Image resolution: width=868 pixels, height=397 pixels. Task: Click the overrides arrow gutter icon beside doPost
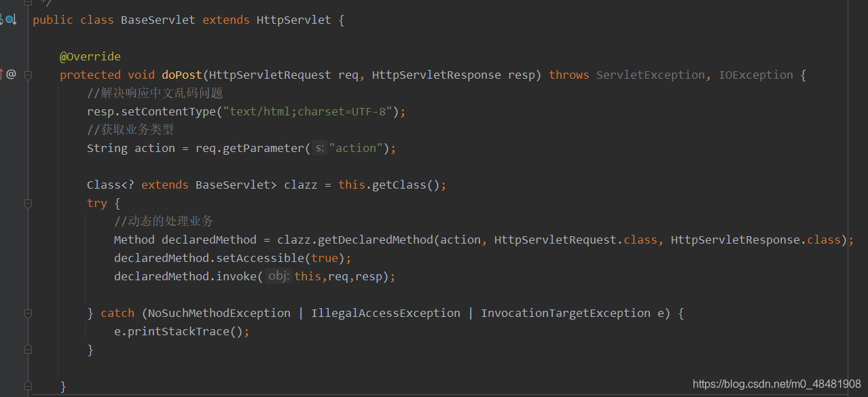pyautogui.click(x=2, y=74)
